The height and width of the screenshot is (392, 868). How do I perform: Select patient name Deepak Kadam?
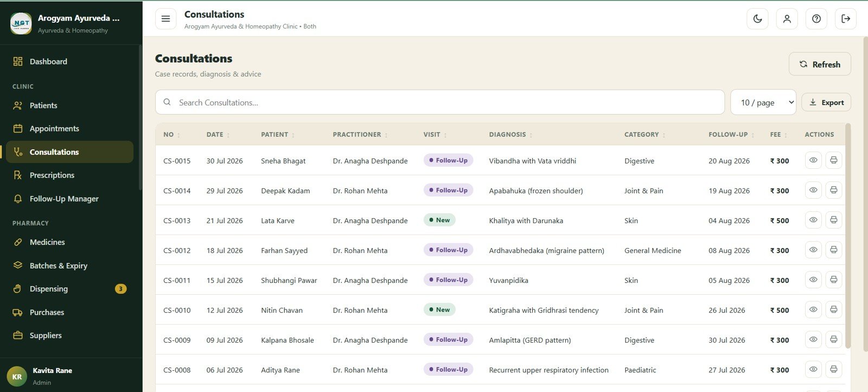285,191
